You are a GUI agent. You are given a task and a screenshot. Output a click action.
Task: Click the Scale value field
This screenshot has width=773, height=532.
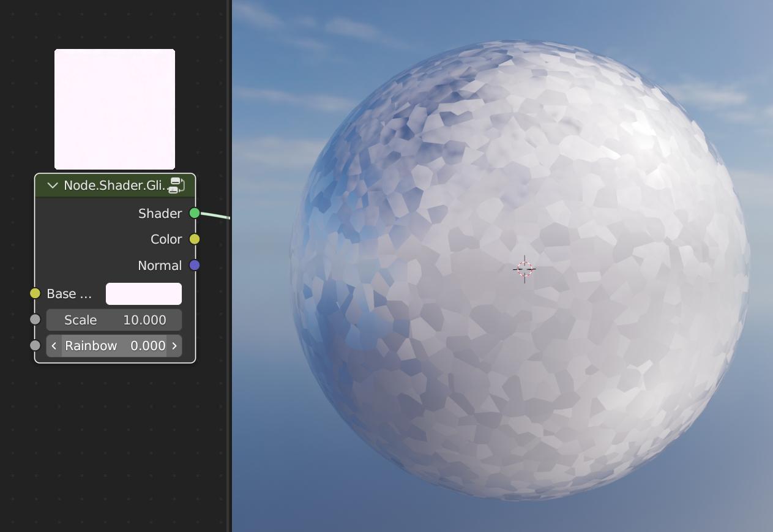click(114, 320)
